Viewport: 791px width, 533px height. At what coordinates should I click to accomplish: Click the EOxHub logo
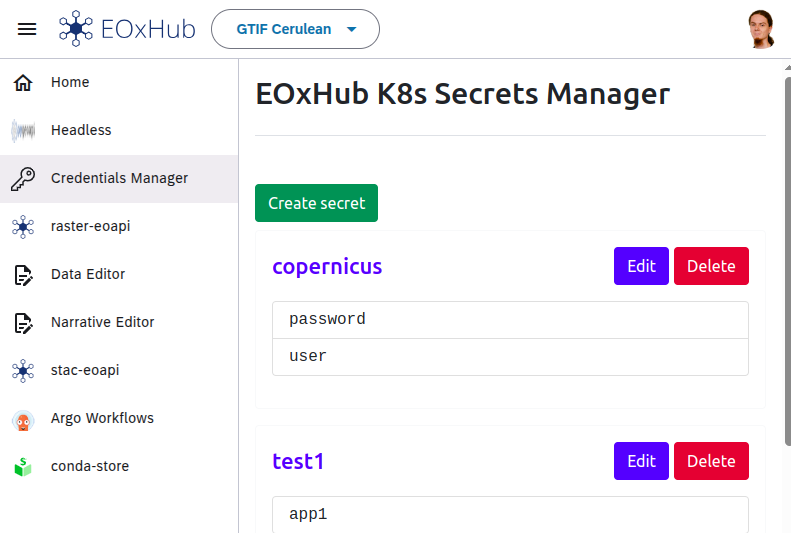(126, 29)
